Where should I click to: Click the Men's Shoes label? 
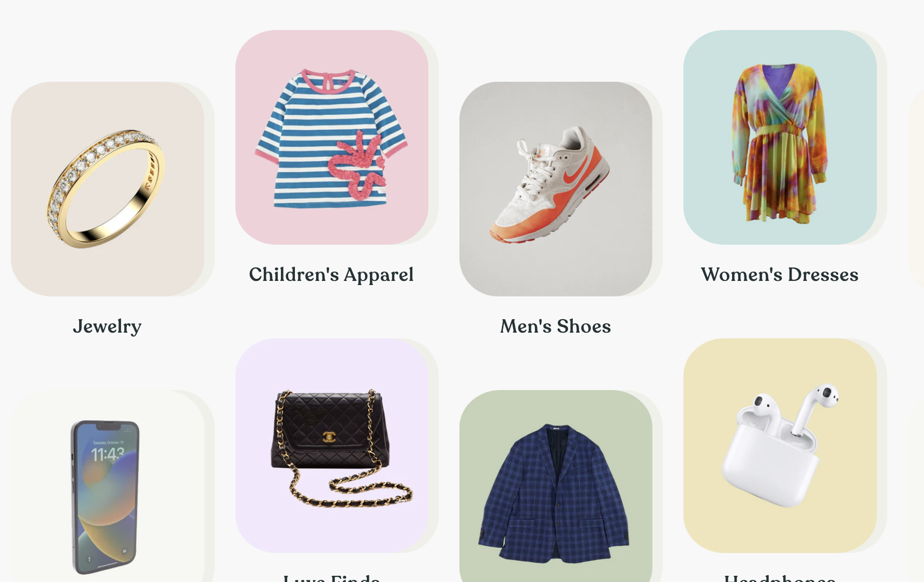click(x=556, y=326)
